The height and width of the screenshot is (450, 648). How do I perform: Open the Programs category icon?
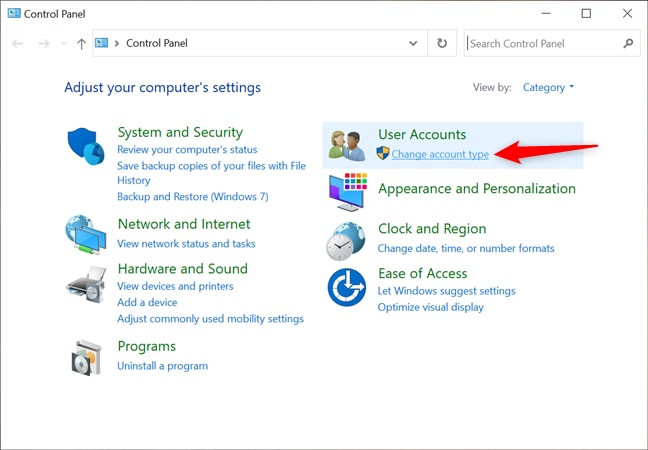pyautogui.click(x=85, y=356)
